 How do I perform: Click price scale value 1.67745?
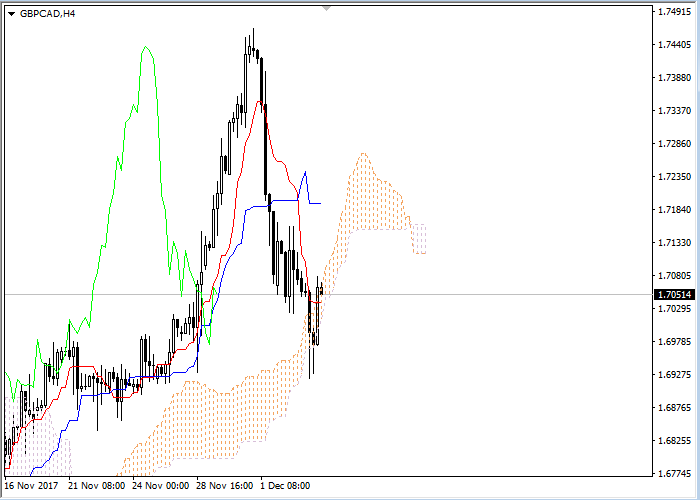(675, 473)
